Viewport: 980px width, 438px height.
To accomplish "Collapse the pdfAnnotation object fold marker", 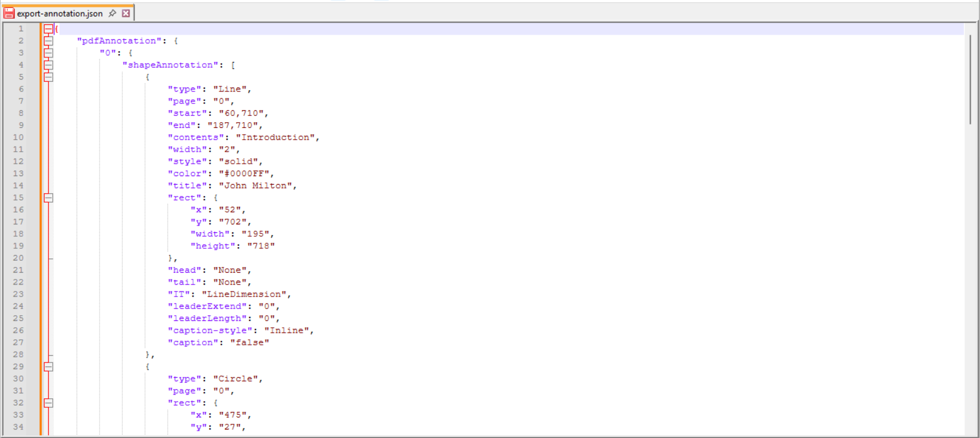I will (48, 40).
